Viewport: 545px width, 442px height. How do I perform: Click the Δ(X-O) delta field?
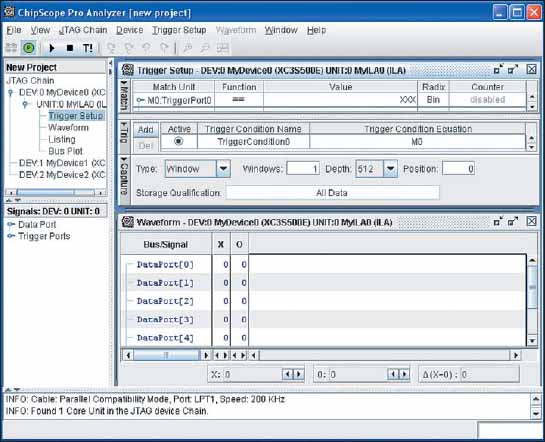tap(489, 375)
